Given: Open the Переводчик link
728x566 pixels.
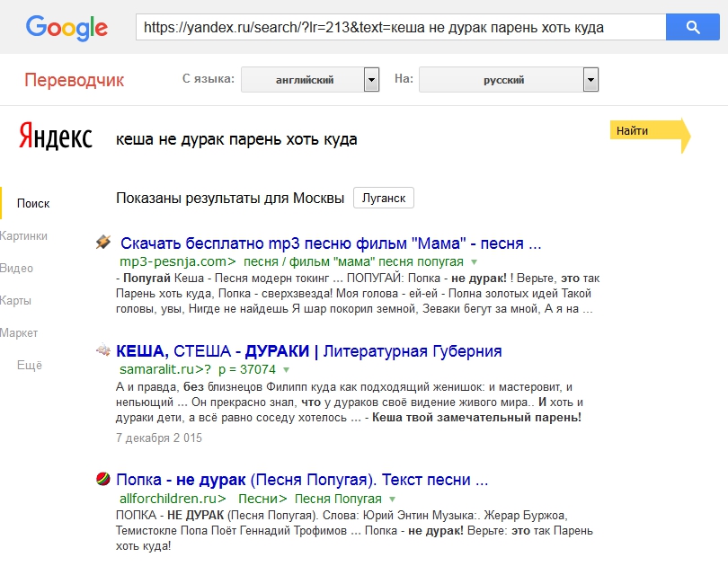Looking at the screenshot, I should coord(75,80).
